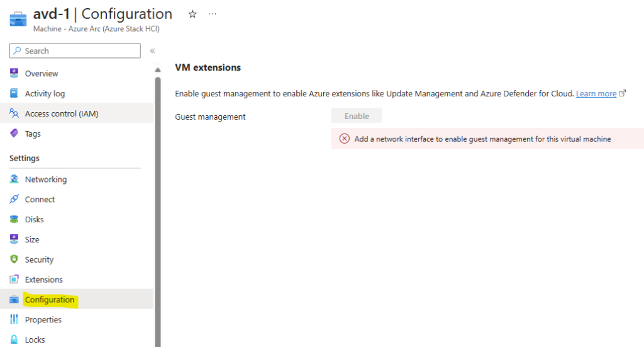Image resolution: width=644 pixels, height=347 pixels.
Task: Click the 'Machine - Azure Arc' subtitle
Action: 96,29
